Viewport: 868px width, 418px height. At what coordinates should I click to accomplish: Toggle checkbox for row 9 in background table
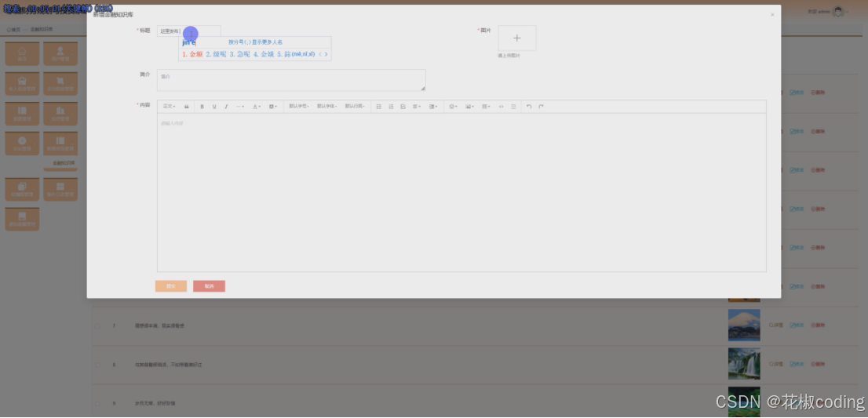click(97, 404)
